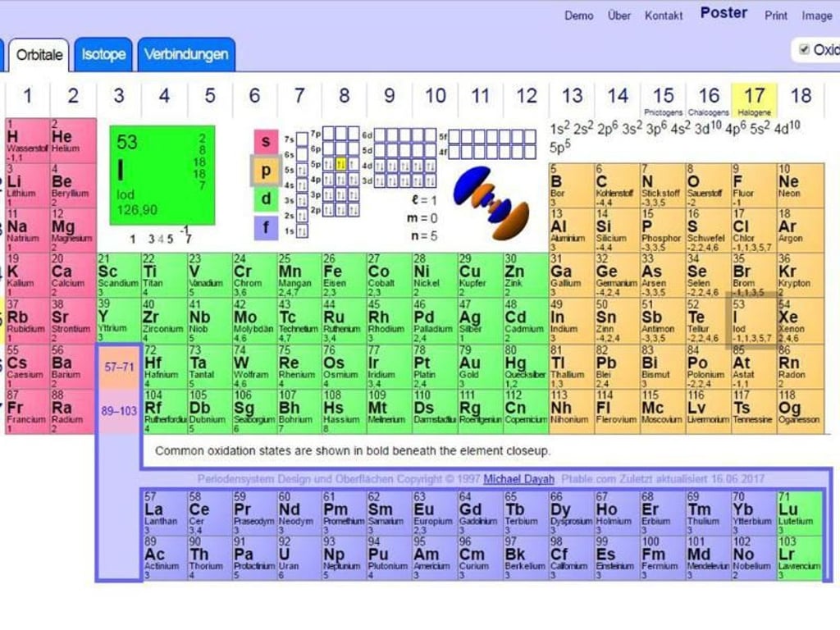Select group 17 Halogene column header

pos(754,98)
